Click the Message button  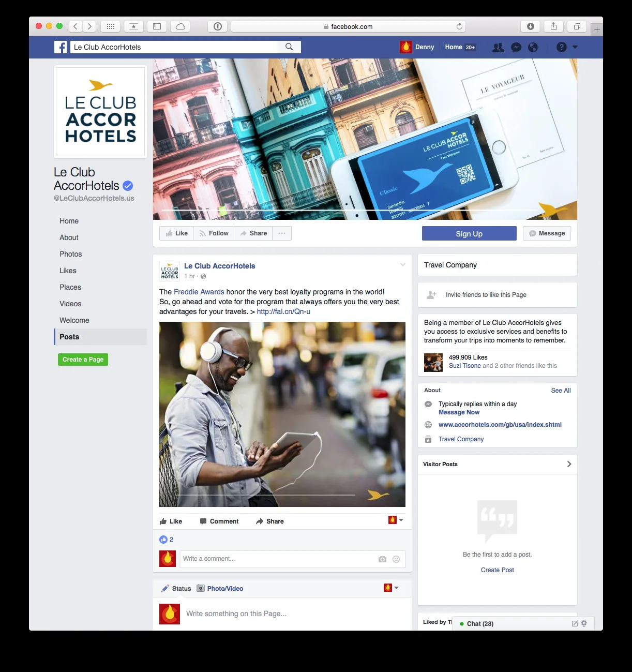click(x=547, y=233)
